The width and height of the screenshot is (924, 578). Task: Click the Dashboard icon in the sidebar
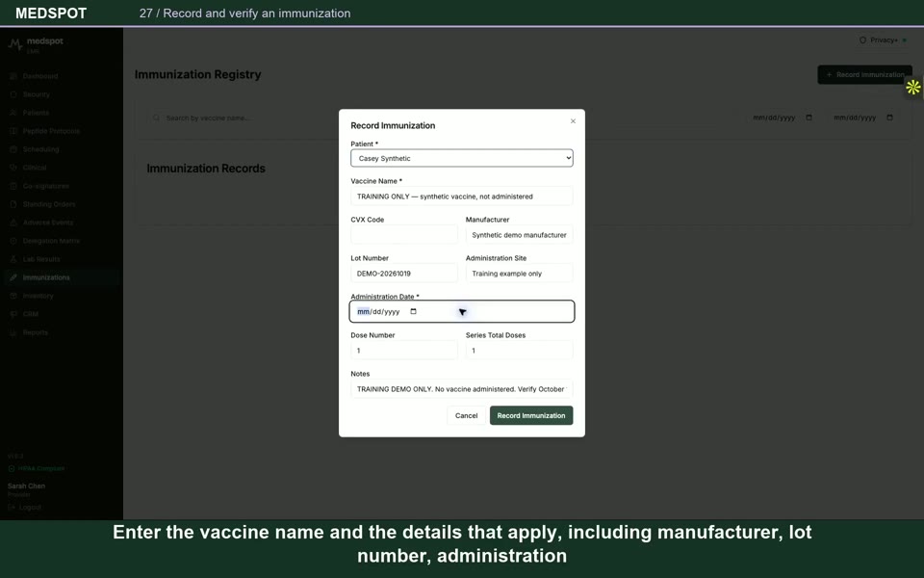coord(13,76)
